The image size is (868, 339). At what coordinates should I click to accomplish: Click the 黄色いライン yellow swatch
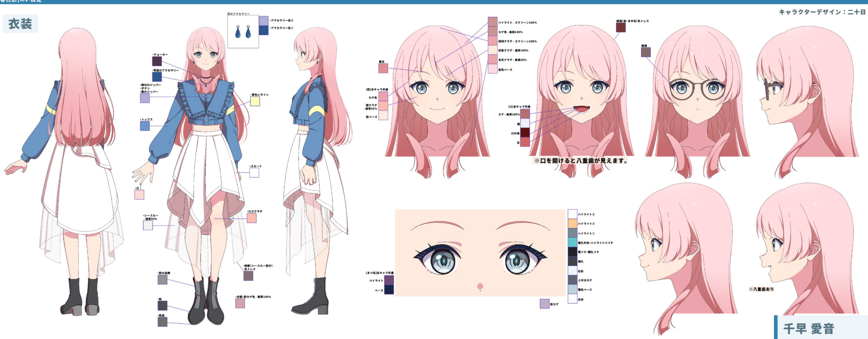click(x=255, y=101)
